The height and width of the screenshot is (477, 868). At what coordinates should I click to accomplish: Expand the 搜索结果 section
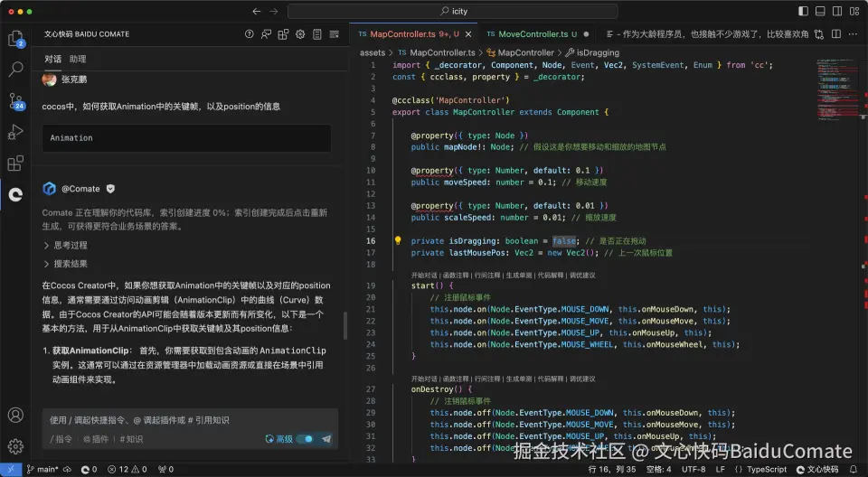65,264
